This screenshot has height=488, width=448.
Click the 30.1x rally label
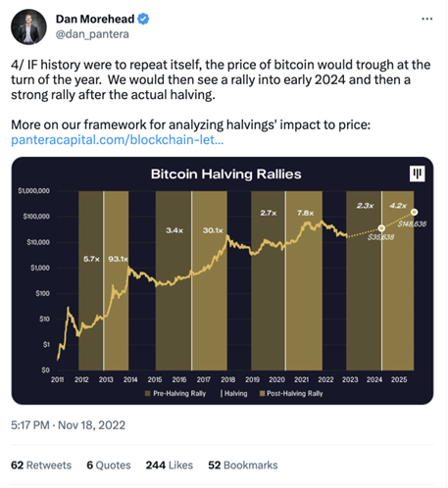coord(213,230)
